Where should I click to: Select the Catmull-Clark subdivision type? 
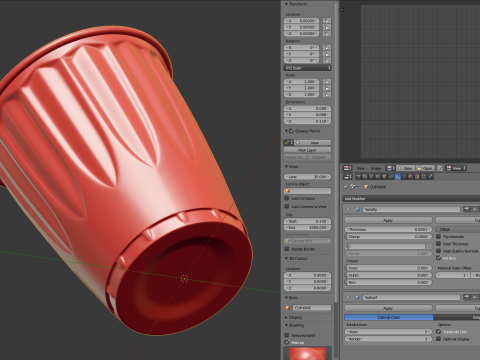(x=389, y=317)
